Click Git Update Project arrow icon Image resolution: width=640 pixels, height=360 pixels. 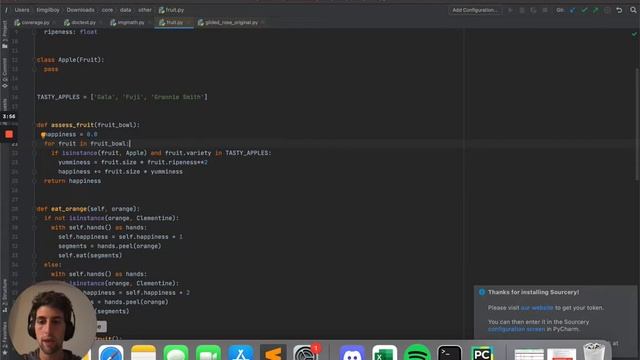coord(572,10)
